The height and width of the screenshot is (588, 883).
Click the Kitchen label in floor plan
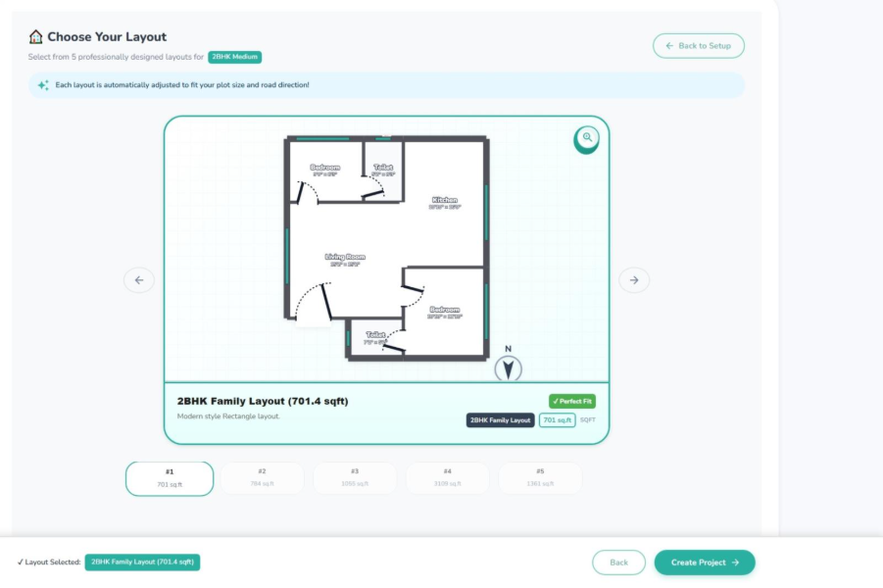point(444,203)
